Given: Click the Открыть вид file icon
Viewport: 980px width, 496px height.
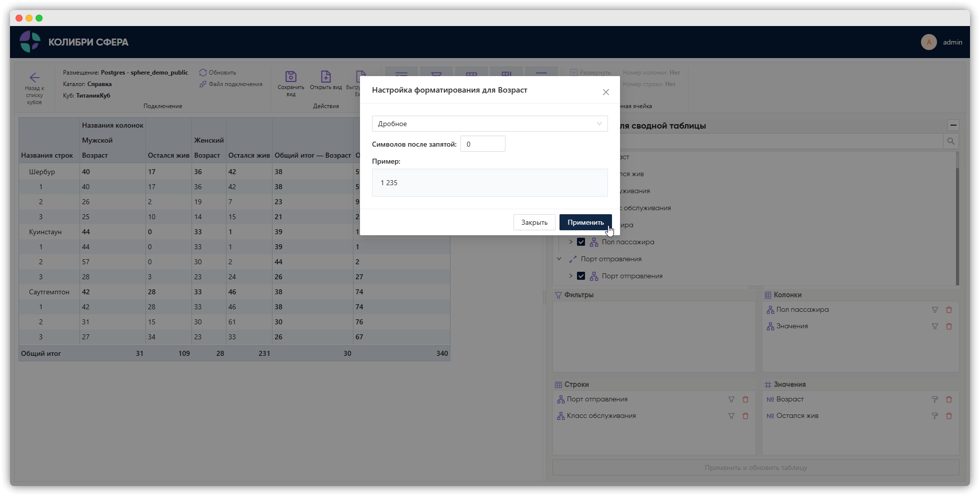Looking at the screenshot, I should (326, 76).
